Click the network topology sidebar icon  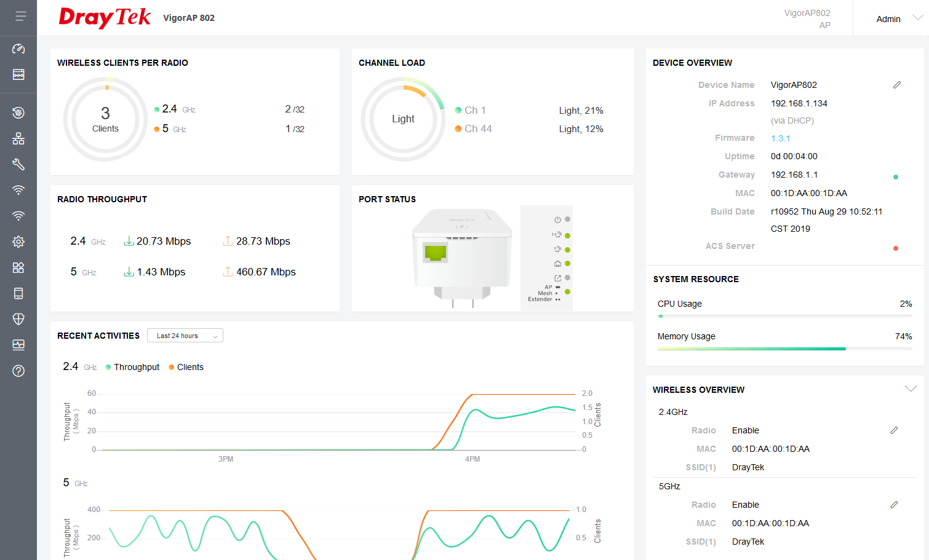18,139
